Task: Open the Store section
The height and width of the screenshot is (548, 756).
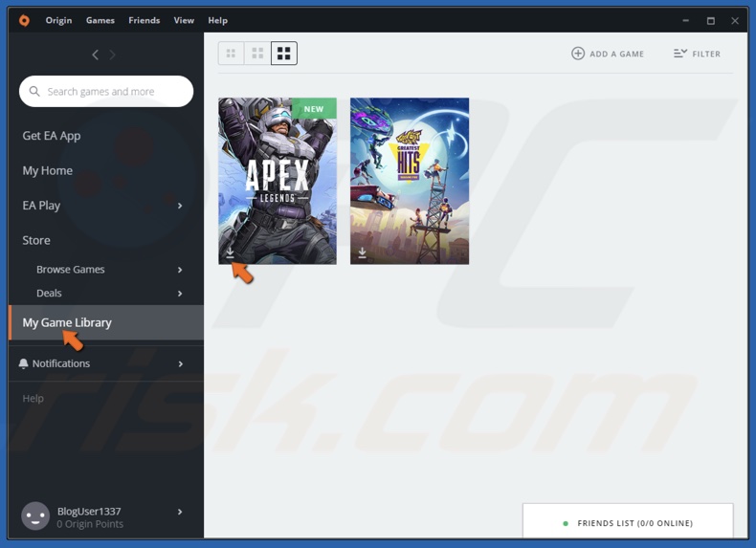Action: tap(36, 240)
